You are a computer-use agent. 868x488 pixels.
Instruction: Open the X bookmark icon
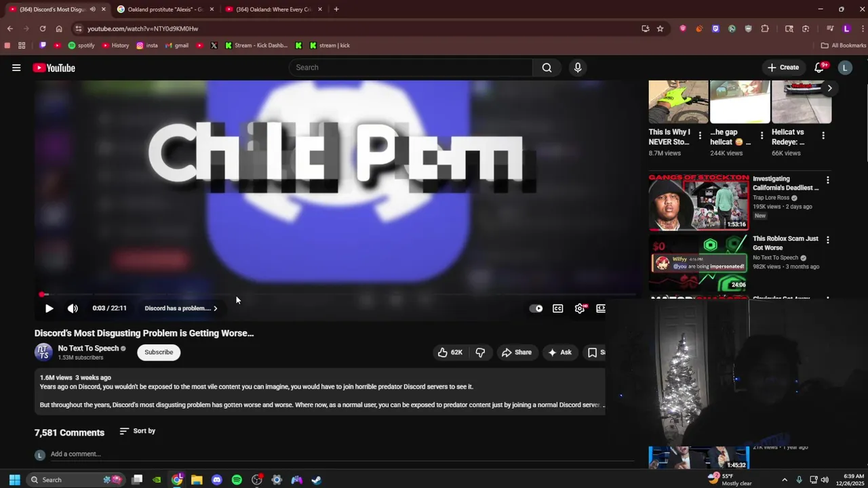pyautogui.click(x=214, y=45)
